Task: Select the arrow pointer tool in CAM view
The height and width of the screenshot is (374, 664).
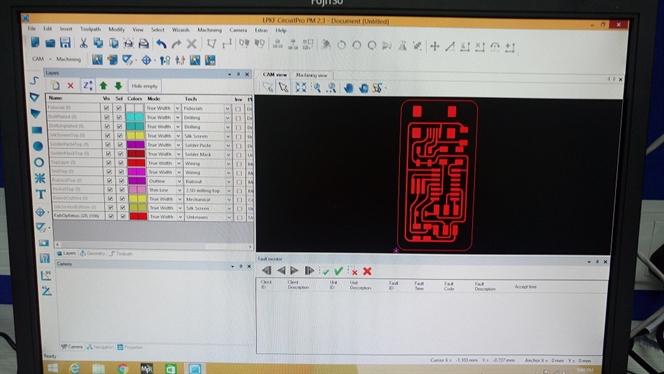Action: 283,87
